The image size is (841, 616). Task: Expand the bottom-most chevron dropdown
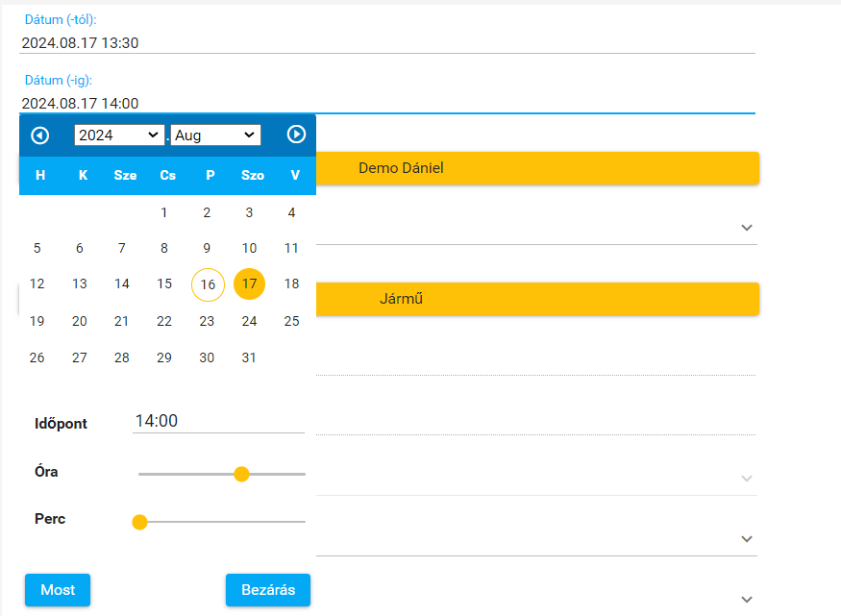coord(747,599)
